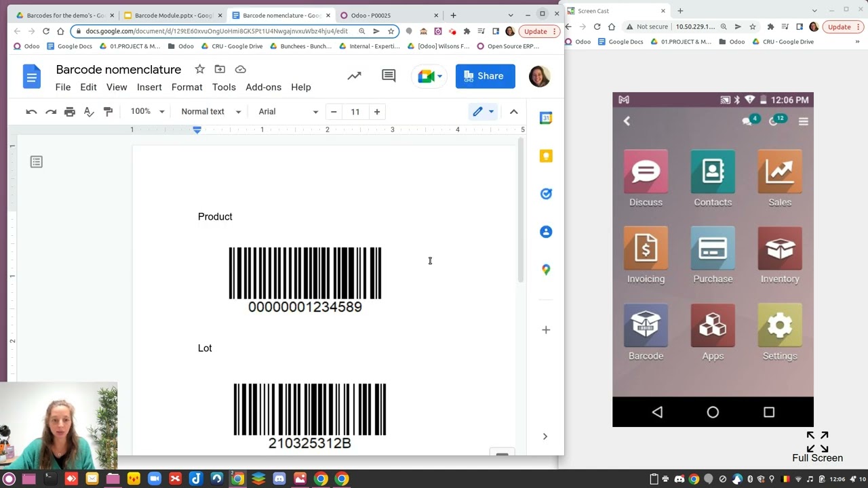Open the Odoo hamburger menu on phone
This screenshot has width=868, height=488.
[804, 121]
